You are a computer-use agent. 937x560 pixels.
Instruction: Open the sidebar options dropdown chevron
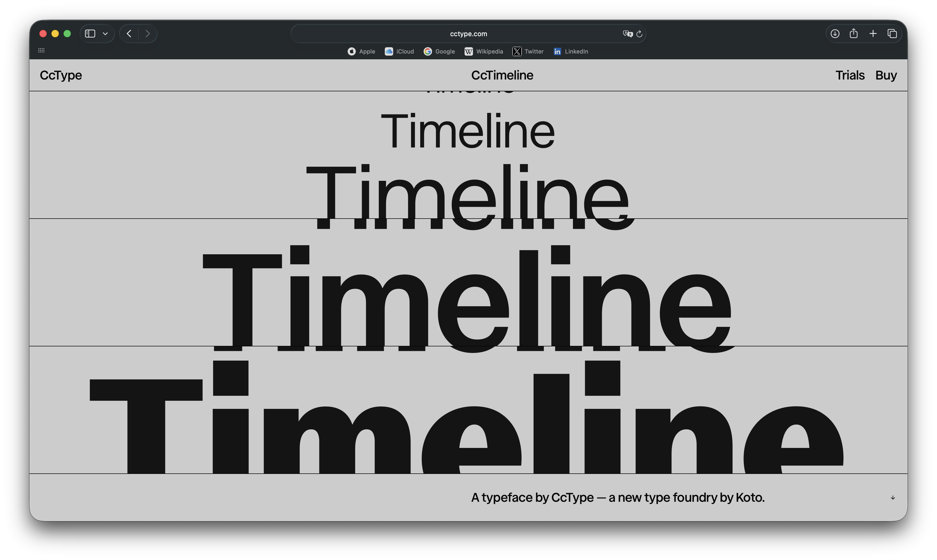click(x=105, y=34)
